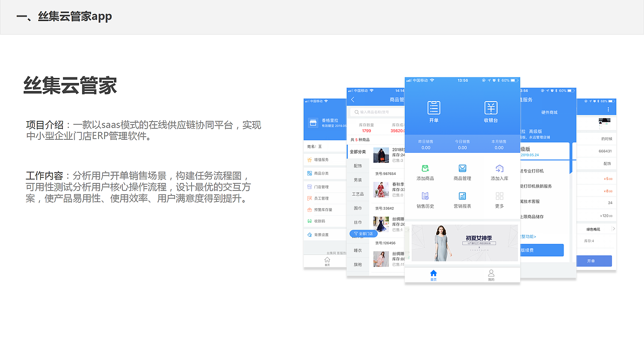
Task: Select the 睡衣 category tab
Action: point(358,250)
